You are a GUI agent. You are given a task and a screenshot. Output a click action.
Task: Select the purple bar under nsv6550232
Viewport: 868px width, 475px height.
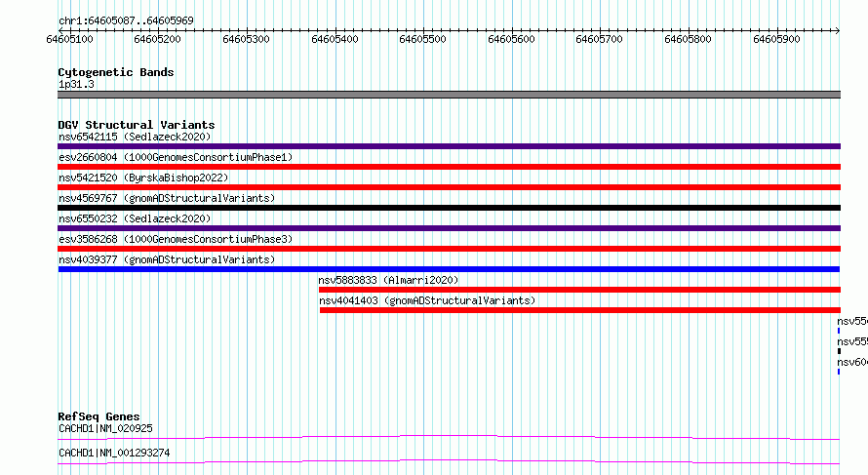[449, 228]
